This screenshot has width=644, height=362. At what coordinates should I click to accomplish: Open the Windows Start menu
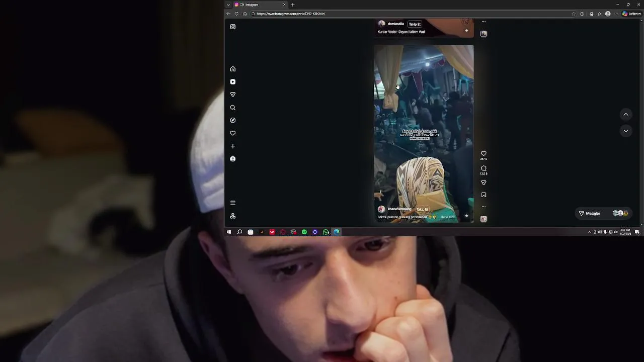(229, 232)
